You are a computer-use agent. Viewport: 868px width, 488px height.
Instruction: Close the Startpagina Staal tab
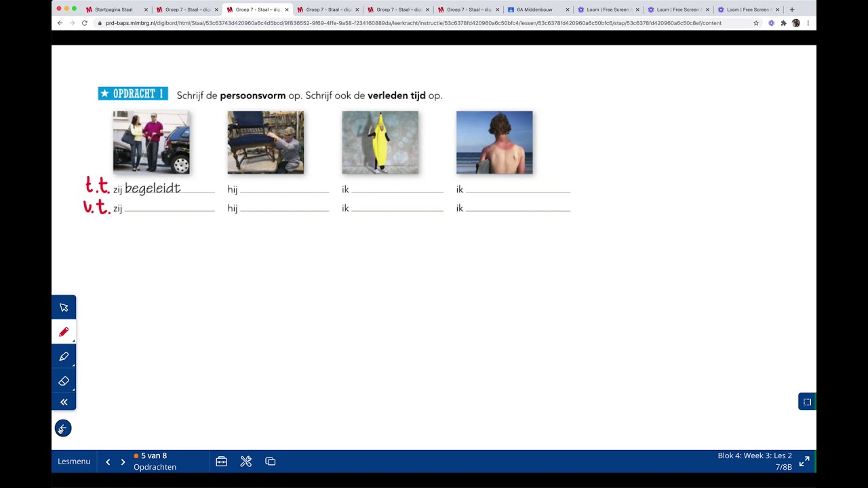[146, 9]
